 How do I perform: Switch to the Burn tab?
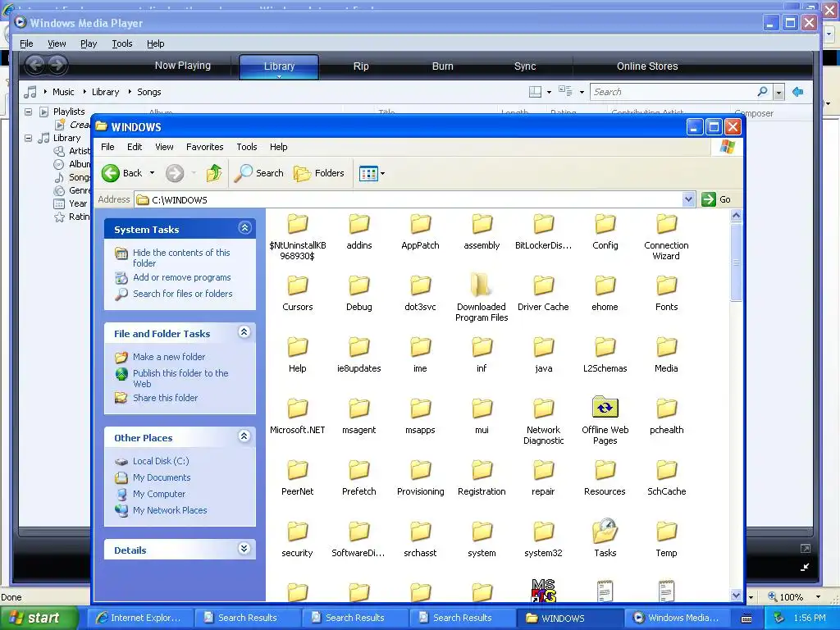pos(442,66)
